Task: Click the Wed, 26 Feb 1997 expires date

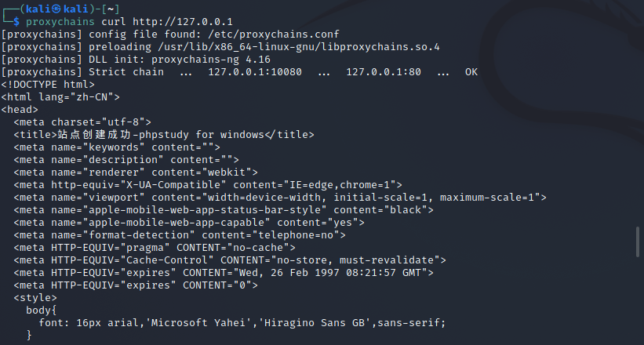Action: [x=312, y=272]
